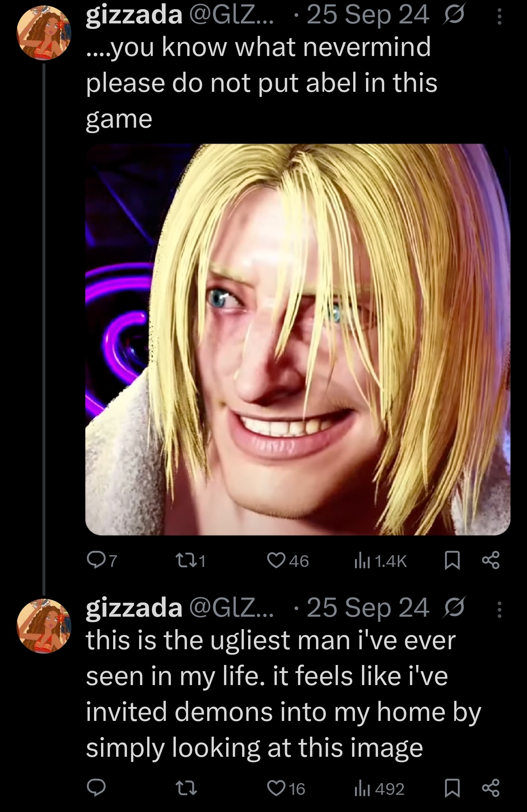Open gizzada's profile picture on first tweet
The image size is (527, 812).
pos(44,33)
